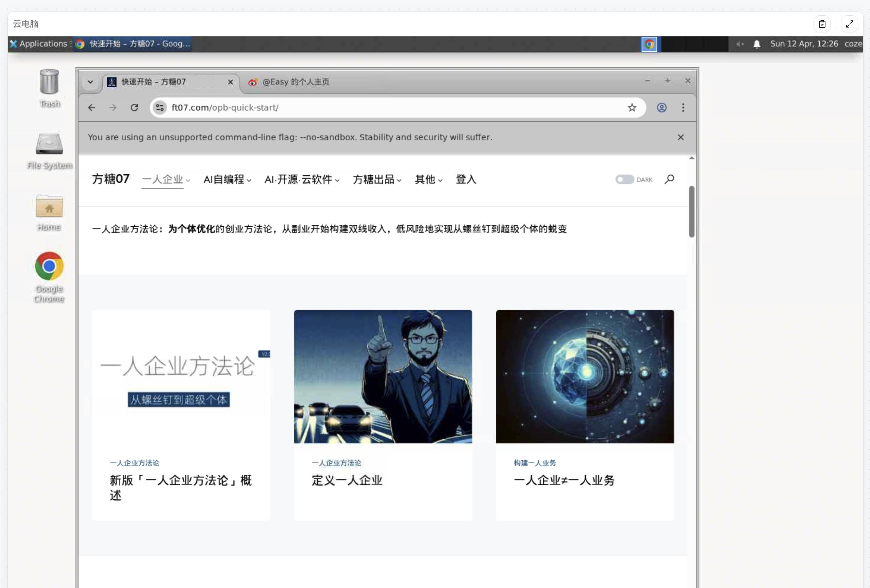The height and width of the screenshot is (588, 870).
Task: Click the site search magnifier icon
Action: pyautogui.click(x=669, y=179)
